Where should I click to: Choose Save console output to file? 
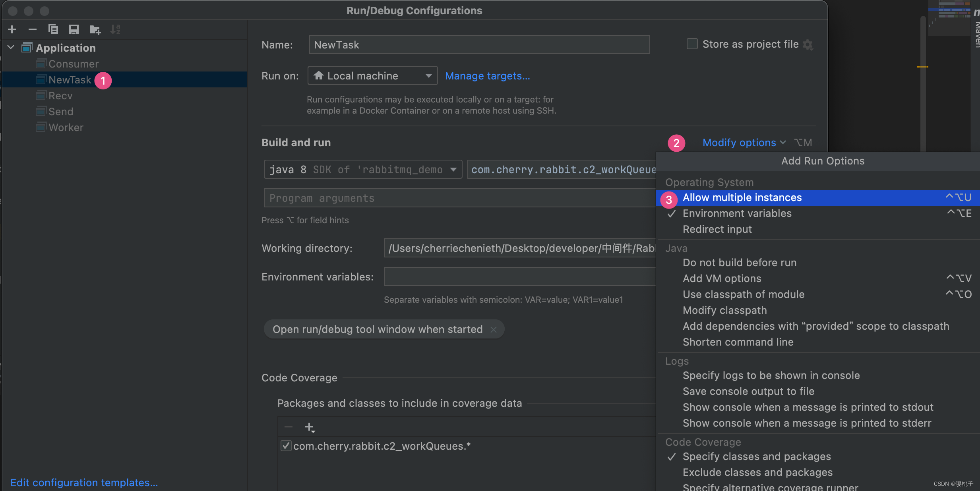click(x=817, y=392)
